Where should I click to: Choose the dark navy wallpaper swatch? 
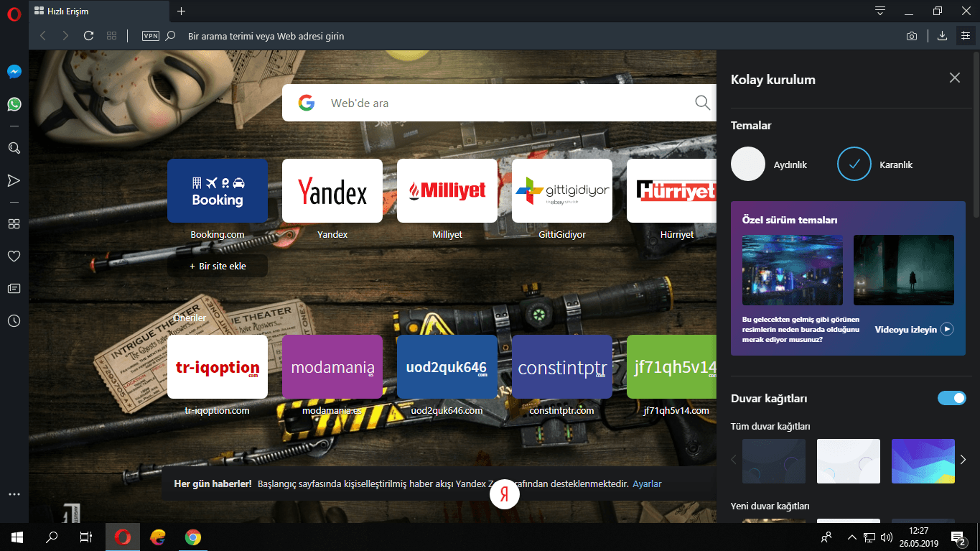(x=774, y=461)
